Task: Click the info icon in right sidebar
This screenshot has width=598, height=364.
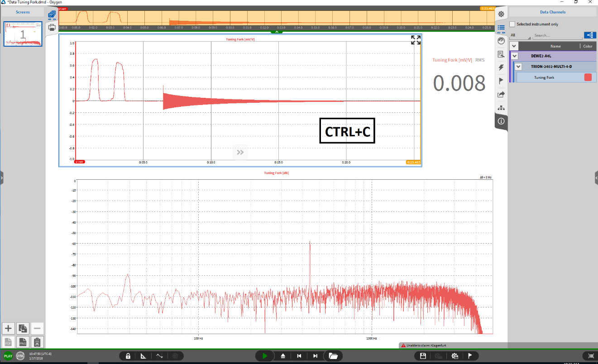Action: click(501, 121)
